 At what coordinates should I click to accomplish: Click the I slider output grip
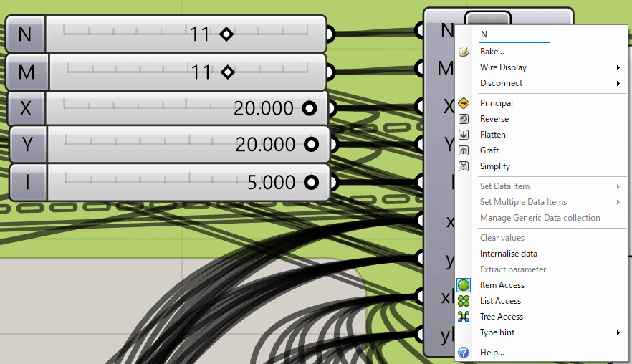click(x=334, y=182)
